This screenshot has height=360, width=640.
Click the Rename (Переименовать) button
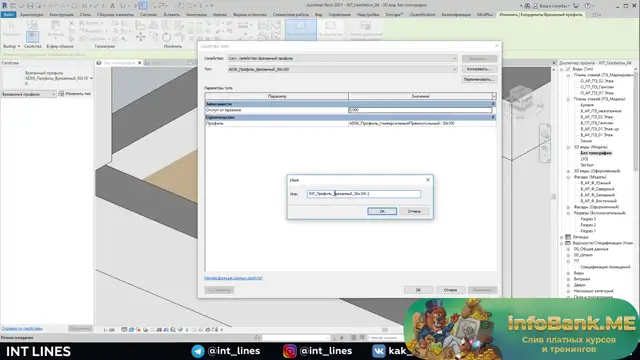tap(479, 79)
